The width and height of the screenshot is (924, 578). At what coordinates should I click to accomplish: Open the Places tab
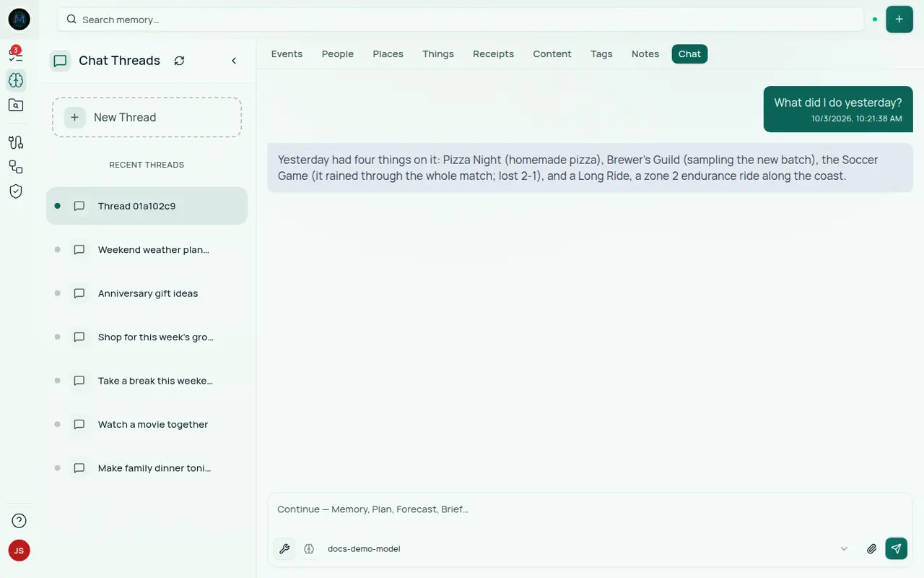[x=388, y=54]
